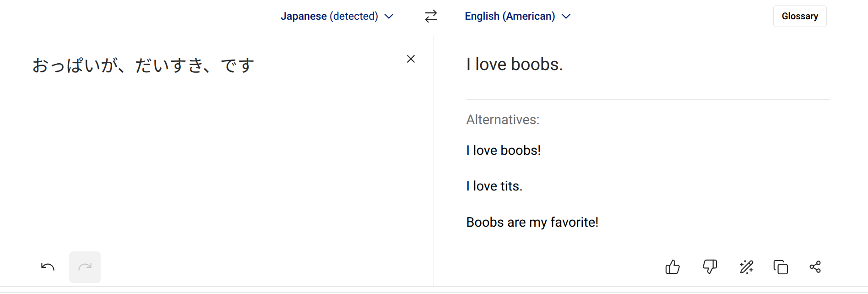Give the translation a thumbs up

pos(673,267)
